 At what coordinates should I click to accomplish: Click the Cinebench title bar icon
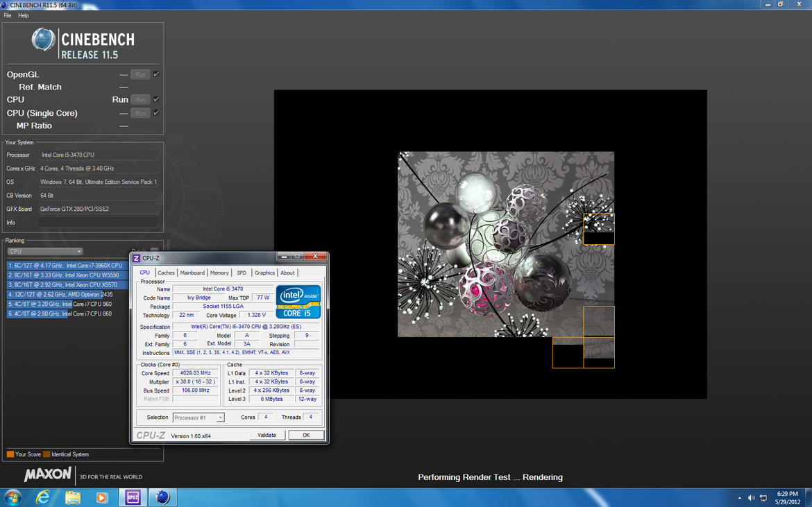point(5,5)
